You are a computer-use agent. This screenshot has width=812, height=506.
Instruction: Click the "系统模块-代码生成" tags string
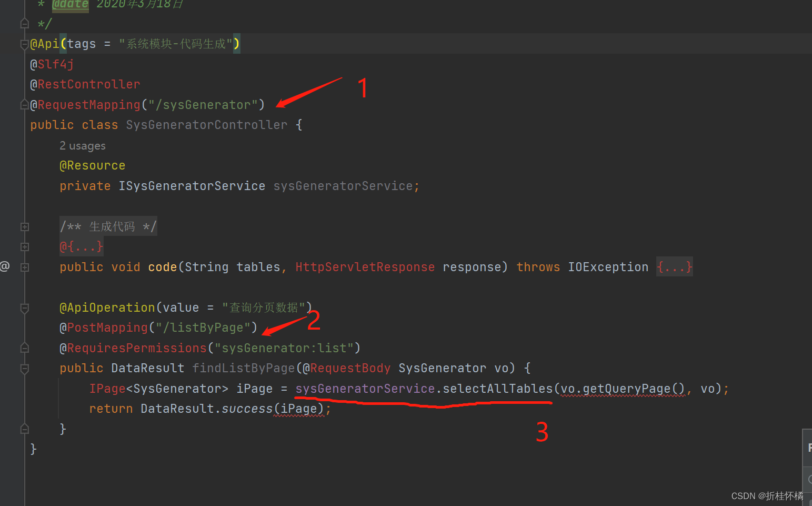tap(176, 44)
